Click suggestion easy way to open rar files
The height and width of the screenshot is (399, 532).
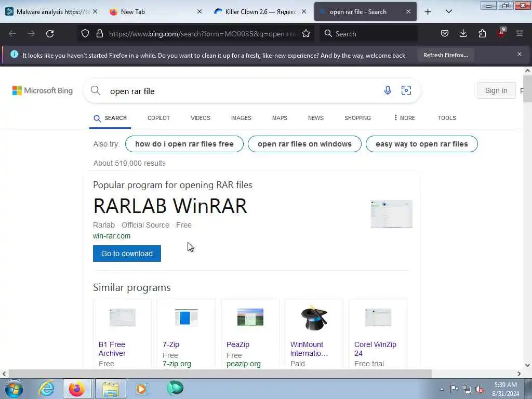pos(422,144)
